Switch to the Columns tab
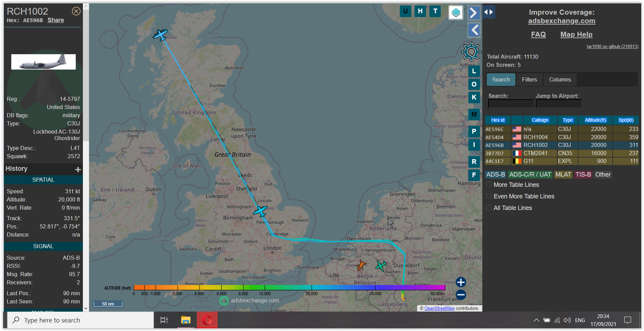The image size is (644, 331). [x=560, y=79]
